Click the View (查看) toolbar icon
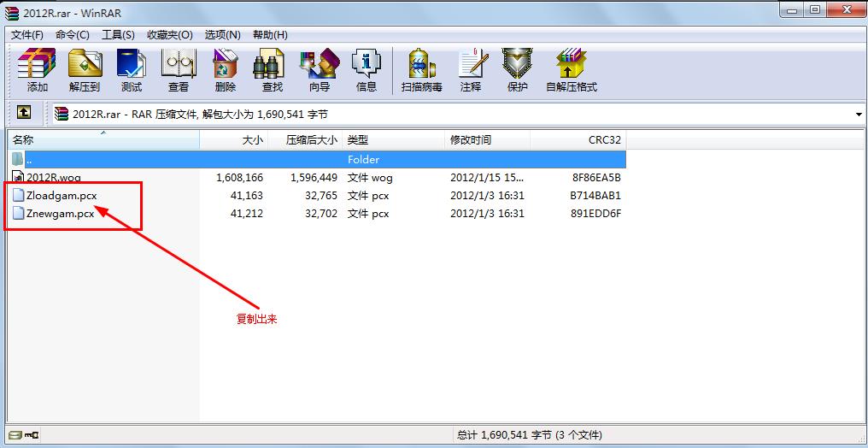 point(179,63)
